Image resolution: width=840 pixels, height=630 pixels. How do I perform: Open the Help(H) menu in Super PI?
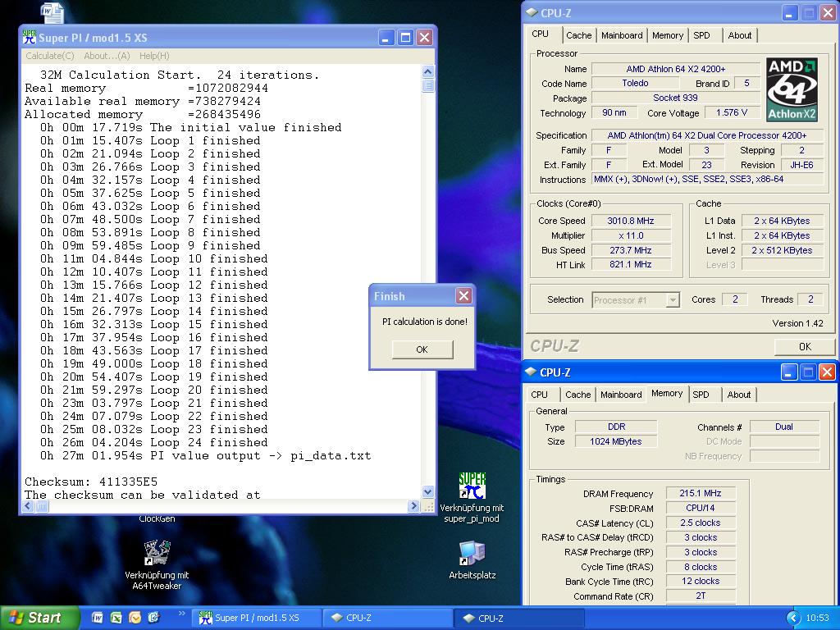click(154, 56)
